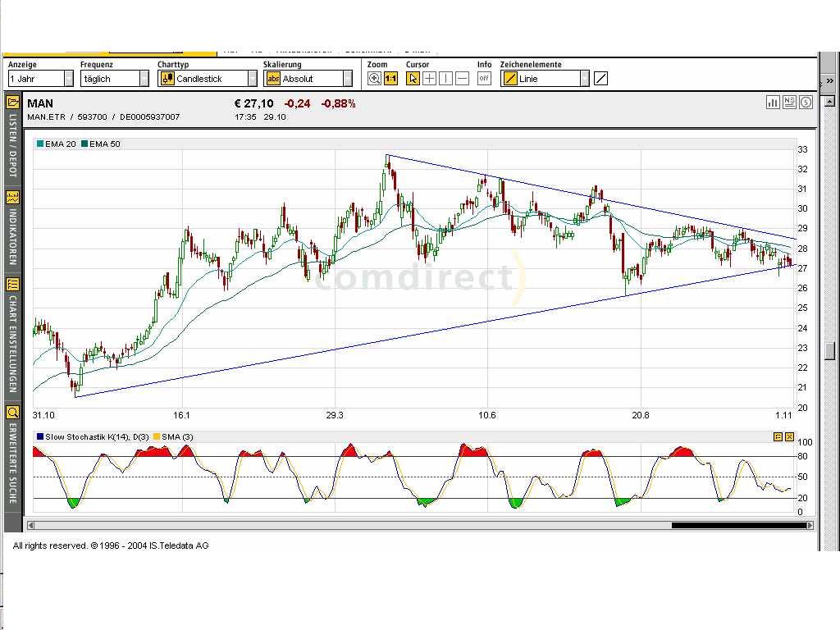Click the EMA 50 legend swatch

84,144
